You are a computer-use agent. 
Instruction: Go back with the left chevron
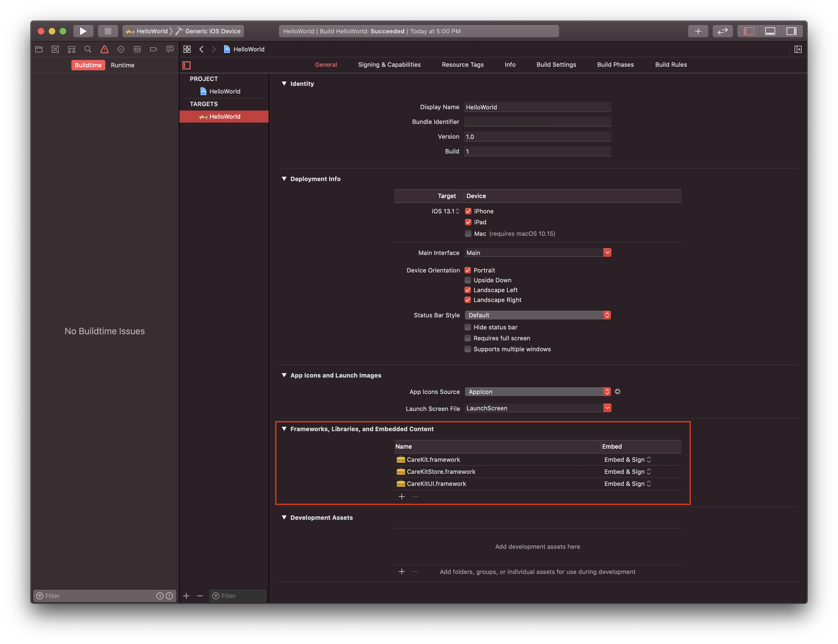(x=201, y=49)
